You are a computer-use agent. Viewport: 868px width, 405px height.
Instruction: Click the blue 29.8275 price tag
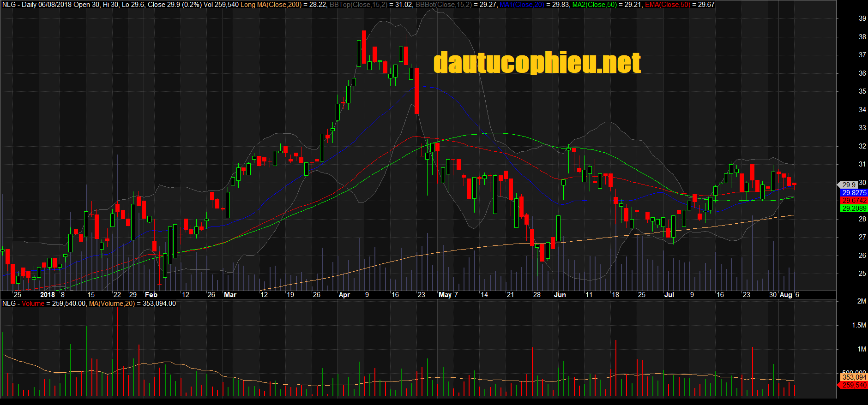tap(854, 193)
